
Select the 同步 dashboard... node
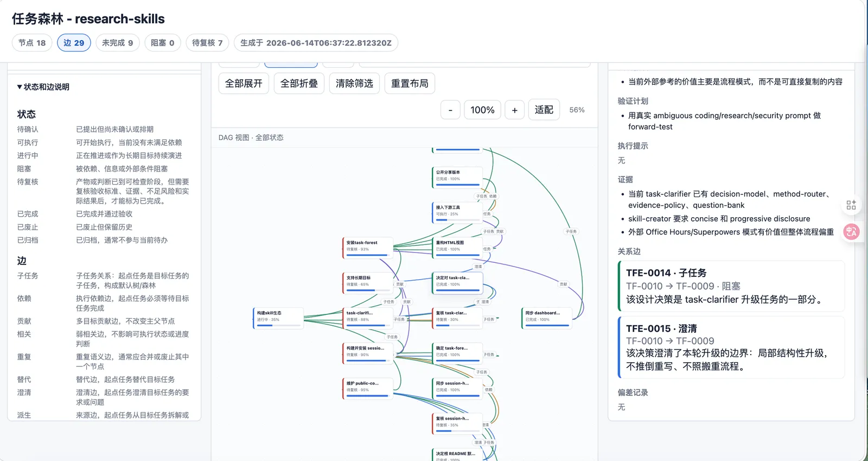547,318
